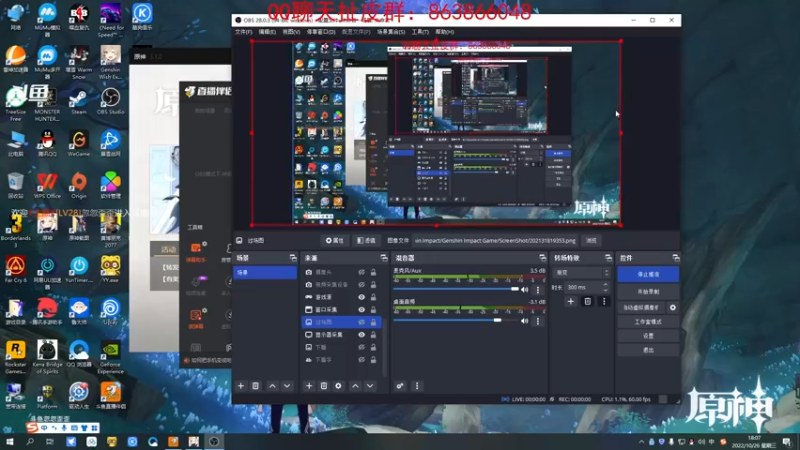Viewport: 800px width, 450px height.
Task: Add a new source with the plus icon
Action: 309,386
